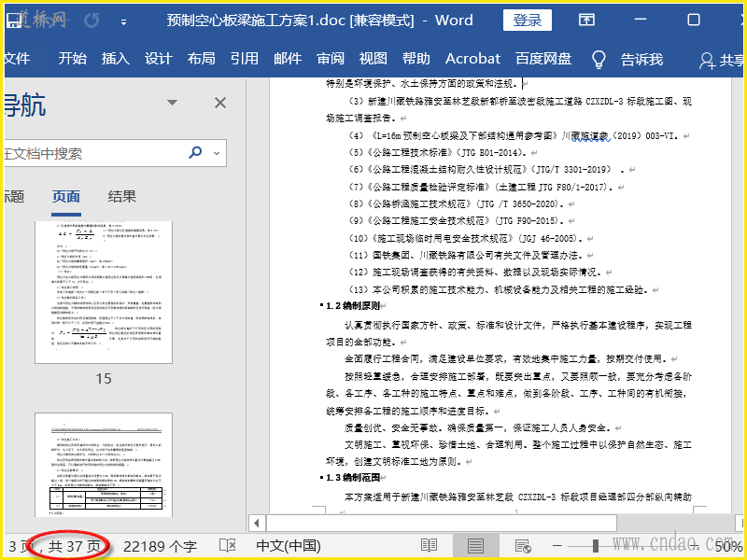Click the heading 1.2 编制原则
The image size is (747, 560).
click(353, 306)
